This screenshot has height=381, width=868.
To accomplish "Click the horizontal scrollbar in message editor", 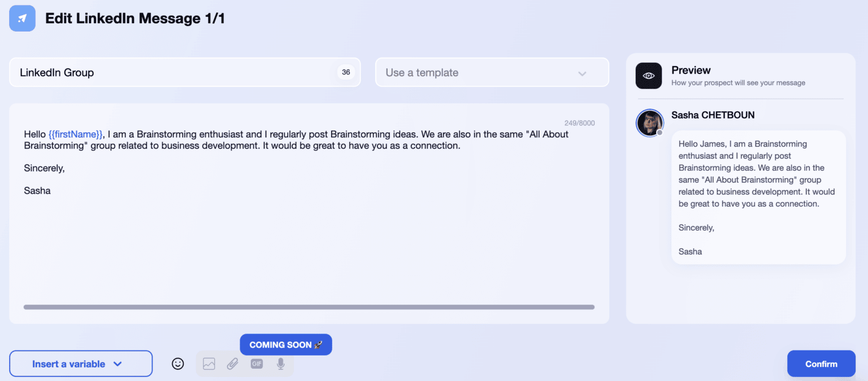I will coord(309,307).
